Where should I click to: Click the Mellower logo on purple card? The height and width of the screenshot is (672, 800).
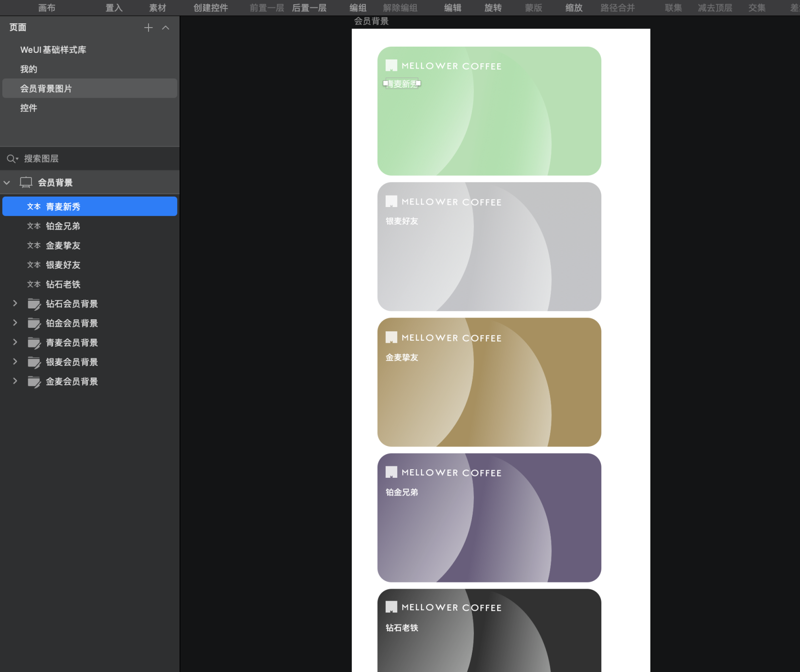[x=443, y=473]
